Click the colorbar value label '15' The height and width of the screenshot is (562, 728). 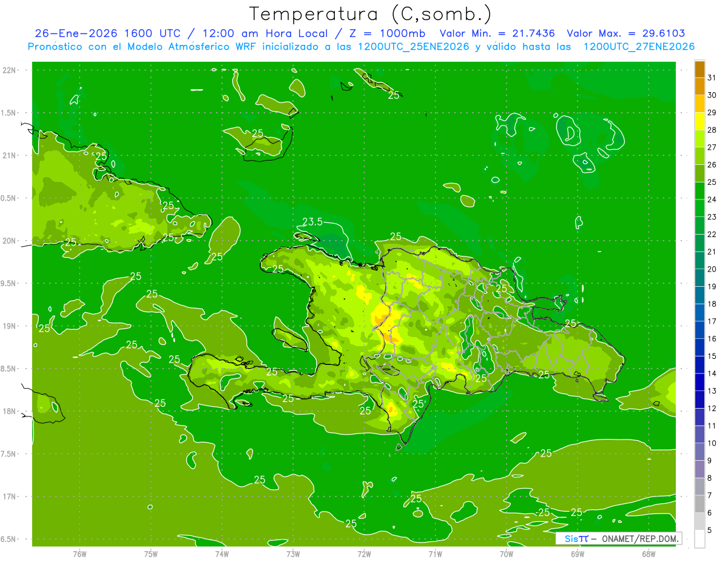[x=712, y=356]
